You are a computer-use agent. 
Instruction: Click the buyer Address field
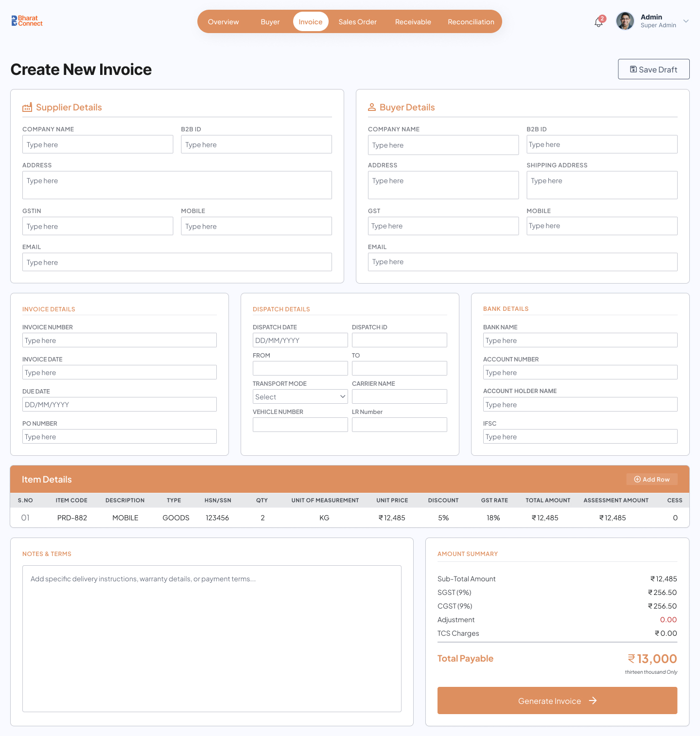click(443, 185)
